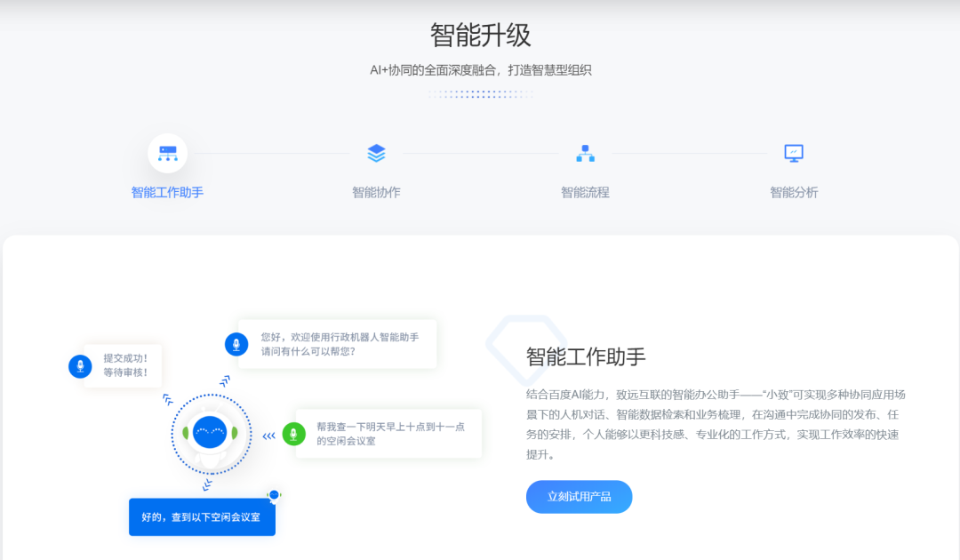Select the 智能工作助手 circular icon
This screenshot has height=560, width=960.
tap(167, 153)
